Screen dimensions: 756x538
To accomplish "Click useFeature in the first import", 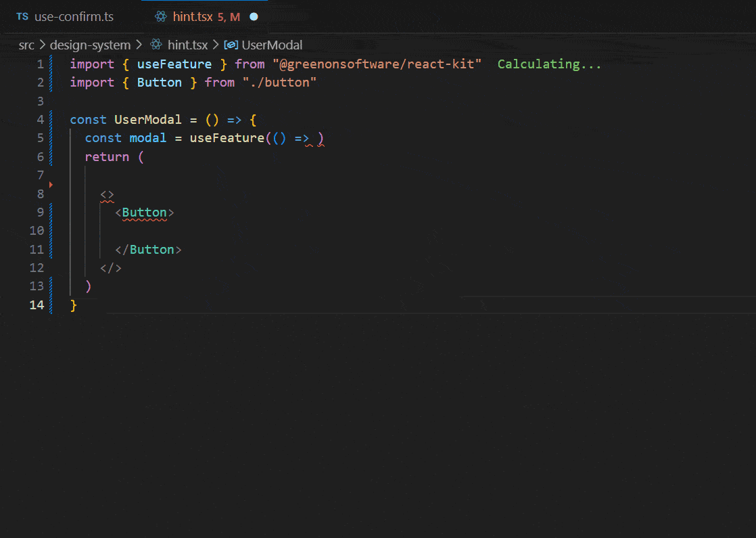I will (x=174, y=64).
